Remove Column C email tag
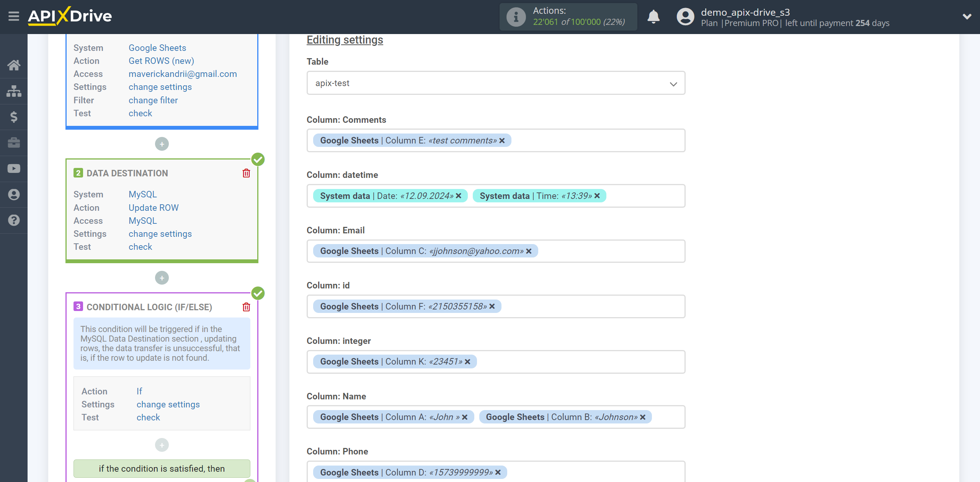 [529, 251]
